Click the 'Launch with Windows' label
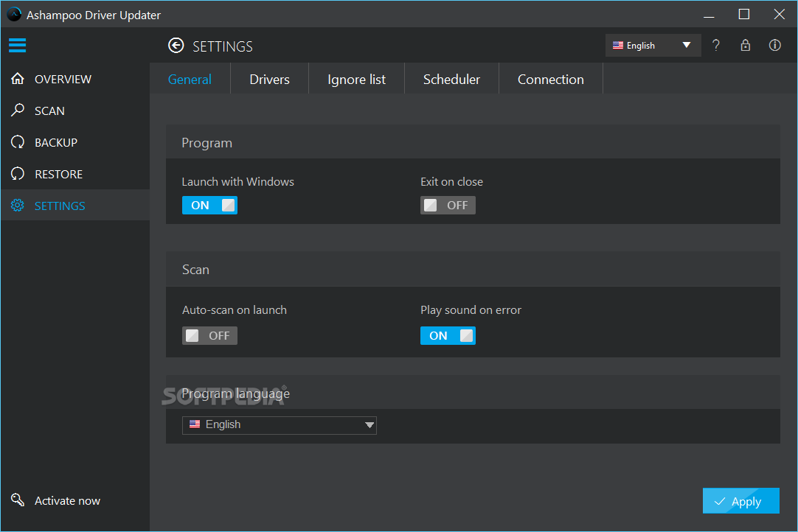This screenshot has width=798, height=532. click(238, 181)
